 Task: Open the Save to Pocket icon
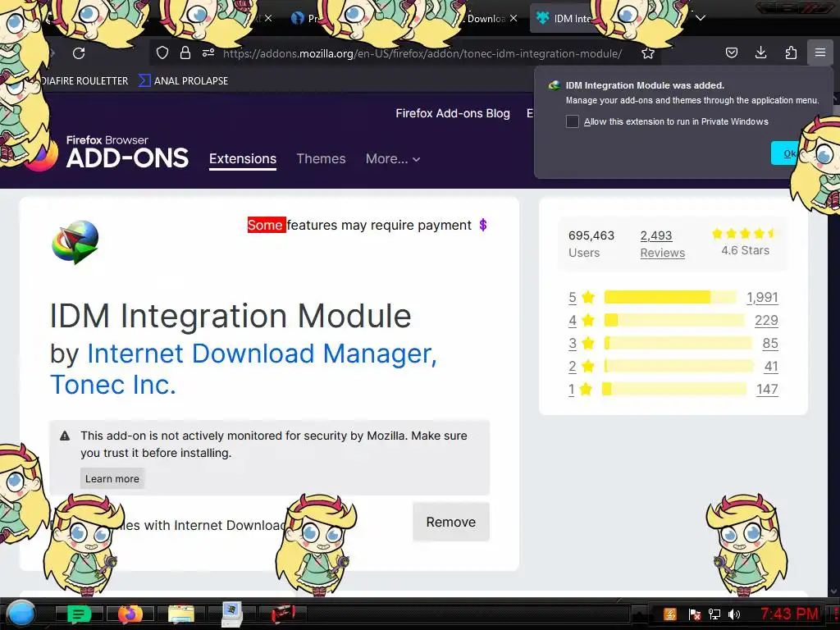(x=731, y=52)
